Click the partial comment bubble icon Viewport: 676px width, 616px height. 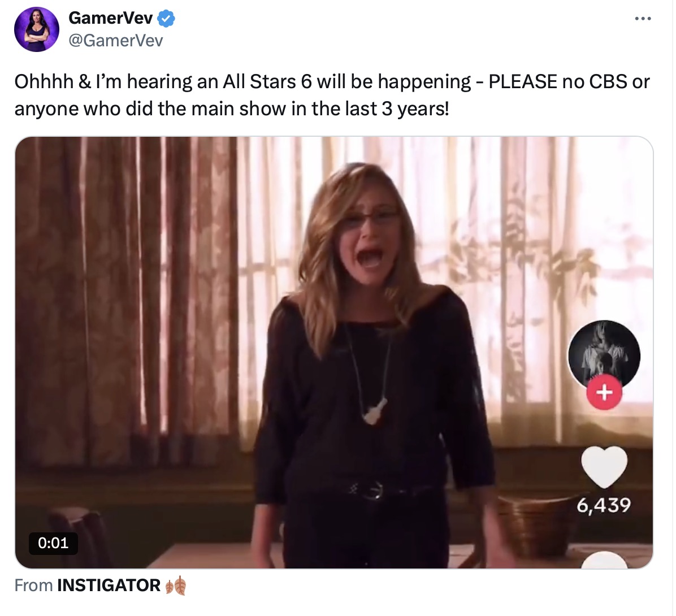[604, 560]
